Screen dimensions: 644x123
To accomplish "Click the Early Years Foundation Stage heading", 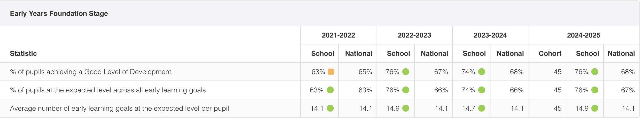I will 59,13.
